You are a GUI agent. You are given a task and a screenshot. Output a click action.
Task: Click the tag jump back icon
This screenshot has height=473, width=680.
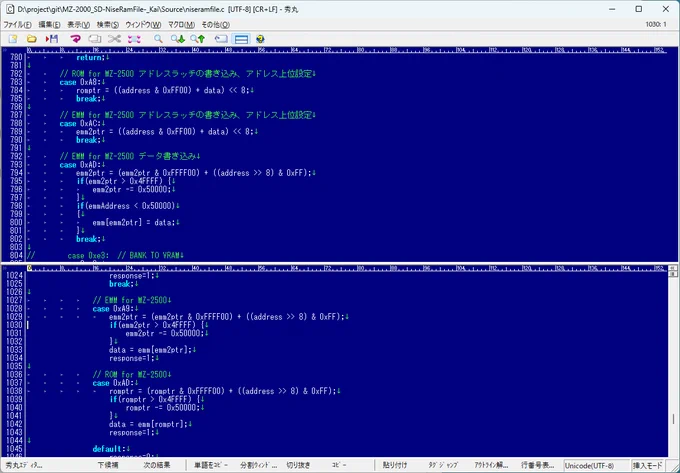coord(221,39)
